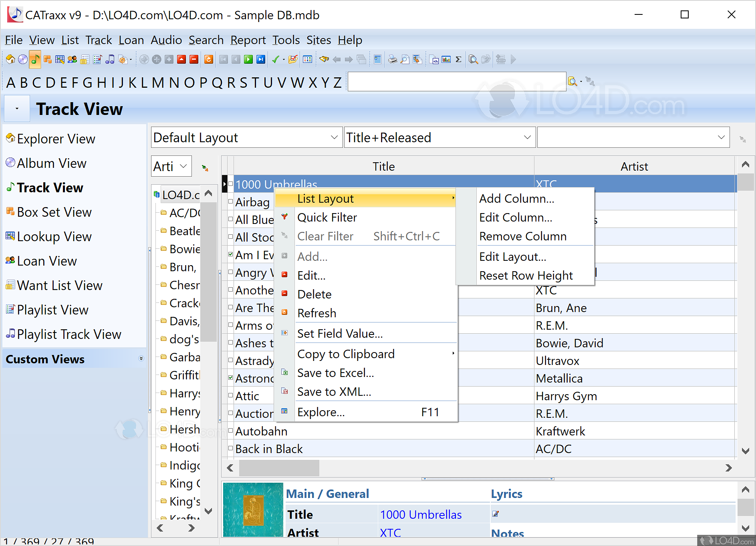The width and height of the screenshot is (756, 546).
Task: Jump to letter M in alphabet bar
Action: point(157,83)
